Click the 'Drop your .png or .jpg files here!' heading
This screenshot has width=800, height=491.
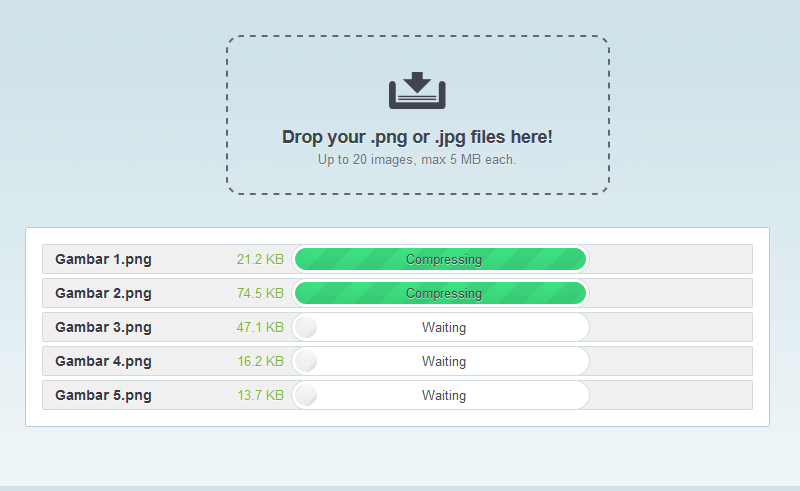click(417, 137)
